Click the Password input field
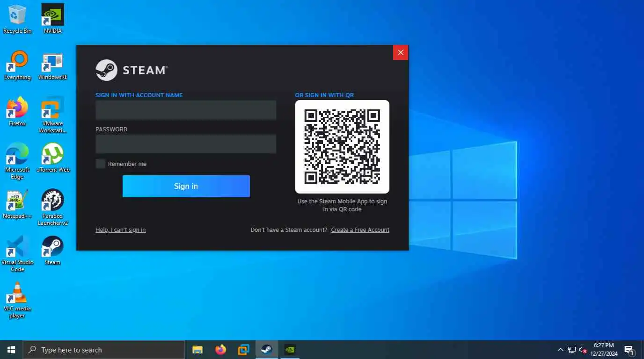Screen dimensions: 644x359 [x=186, y=144]
